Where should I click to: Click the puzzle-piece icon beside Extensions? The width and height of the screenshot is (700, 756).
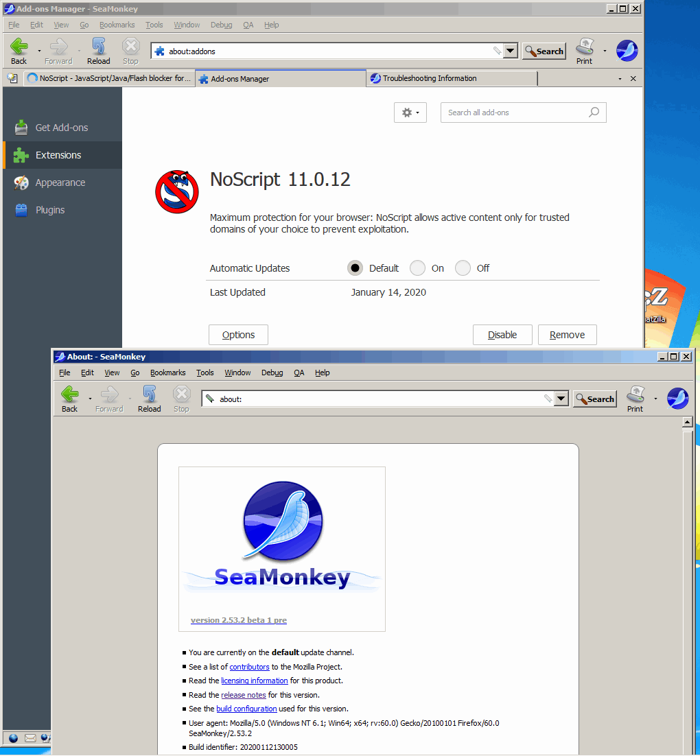click(x=21, y=155)
